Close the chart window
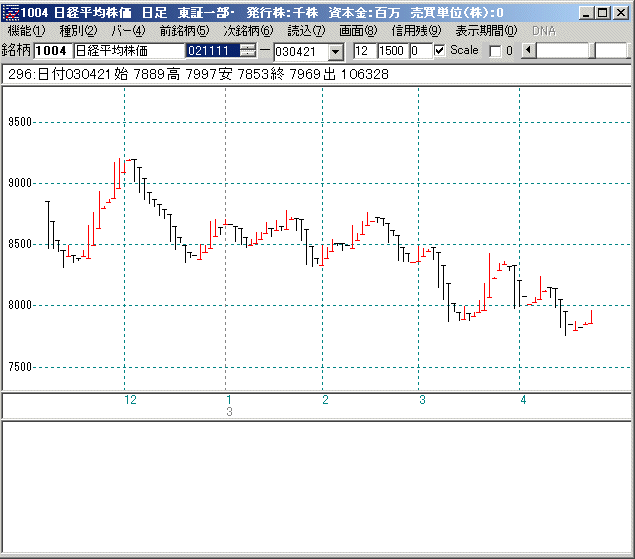The width and height of the screenshot is (635, 559). pyautogui.click(x=620, y=13)
